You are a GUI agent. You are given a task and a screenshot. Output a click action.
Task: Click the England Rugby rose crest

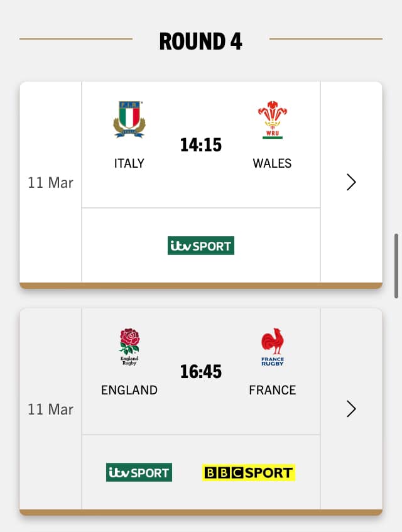[x=129, y=346]
